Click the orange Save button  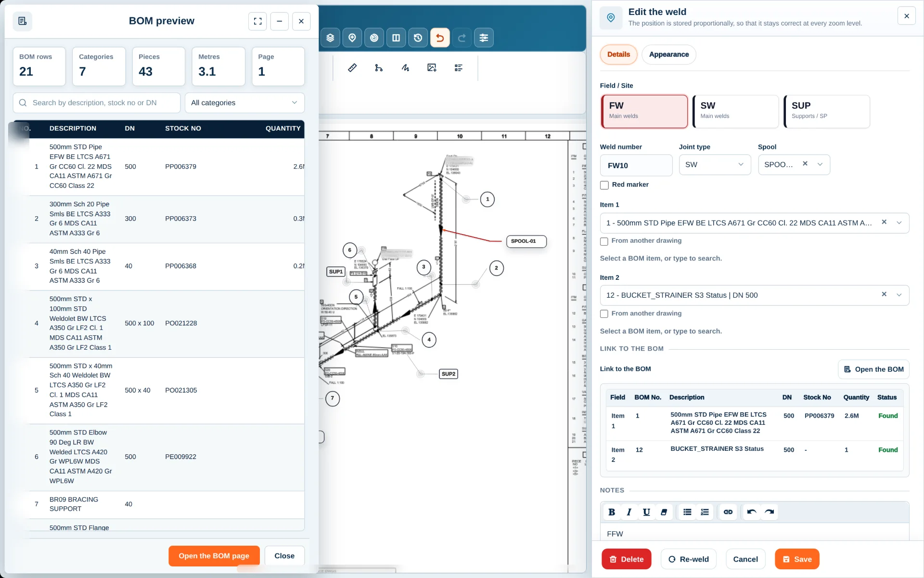797,559
